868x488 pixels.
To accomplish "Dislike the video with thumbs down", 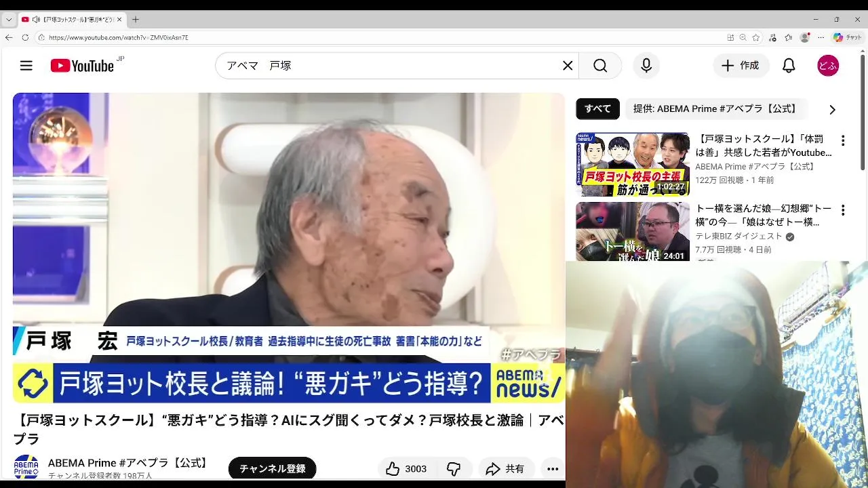I will point(454,469).
